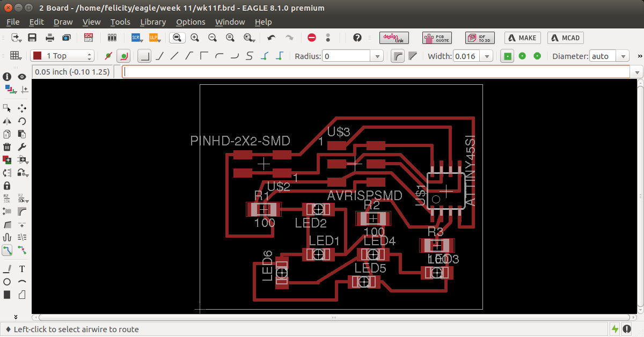This screenshot has height=337, width=644.
Task: Select the Move tool
Action: click(22, 108)
